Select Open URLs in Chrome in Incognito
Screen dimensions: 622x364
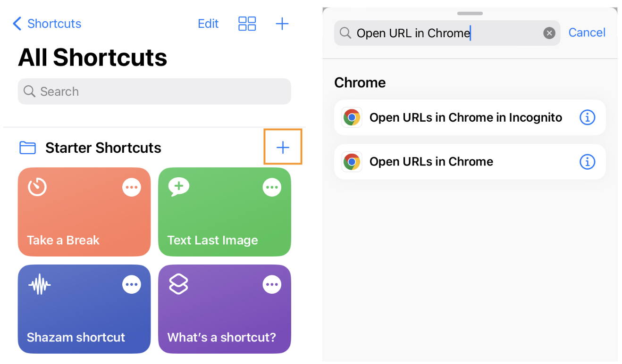point(470,117)
